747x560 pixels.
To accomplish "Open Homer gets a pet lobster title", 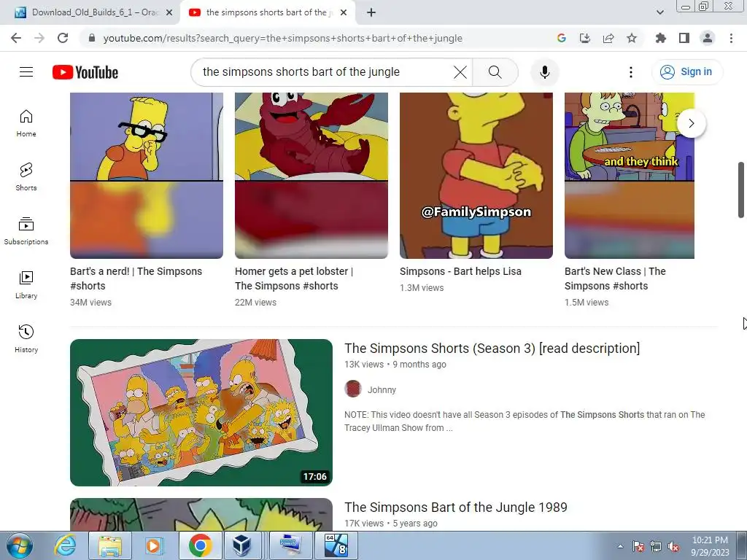I will click(294, 279).
